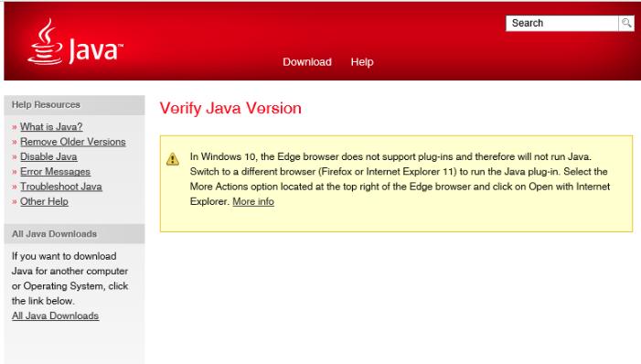The image size is (641, 364).
Task: Click the "If you want to download" paragraph
Action: [x=69, y=279]
